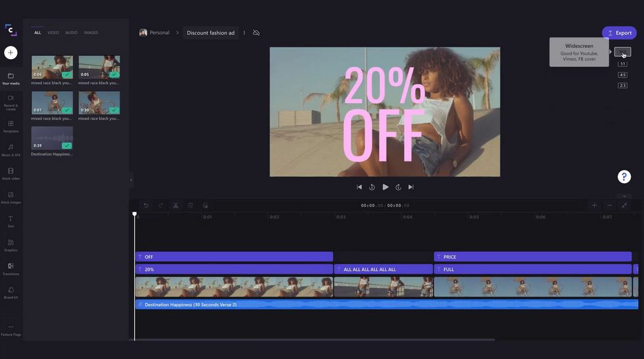Click the Discount fashion ad title field
644x359 pixels.
click(211, 33)
